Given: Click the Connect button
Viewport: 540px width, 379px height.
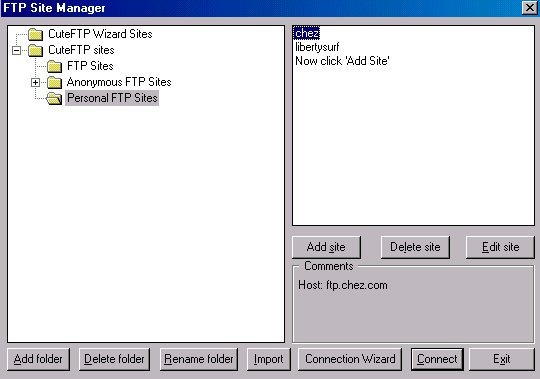Looking at the screenshot, I should [x=437, y=359].
